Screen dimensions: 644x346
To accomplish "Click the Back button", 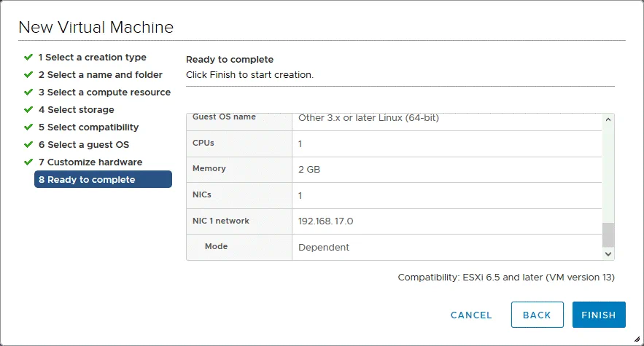I will point(537,315).
